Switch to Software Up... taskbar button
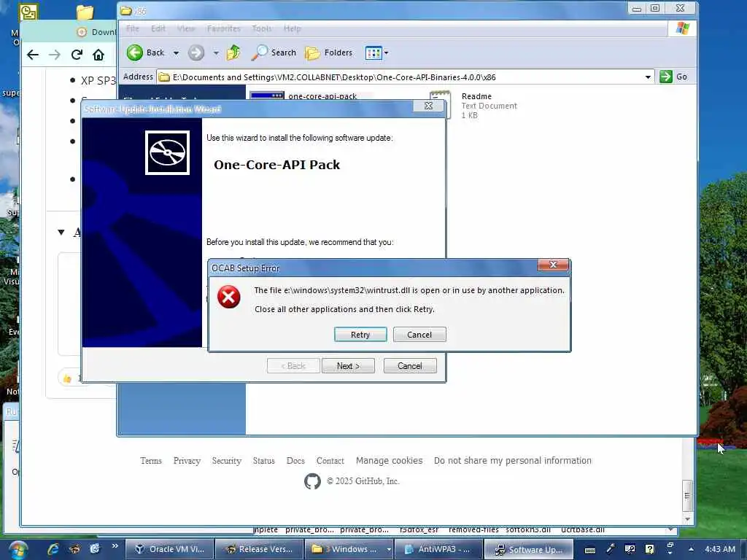Viewport: 747px width, 560px height. (529, 549)
